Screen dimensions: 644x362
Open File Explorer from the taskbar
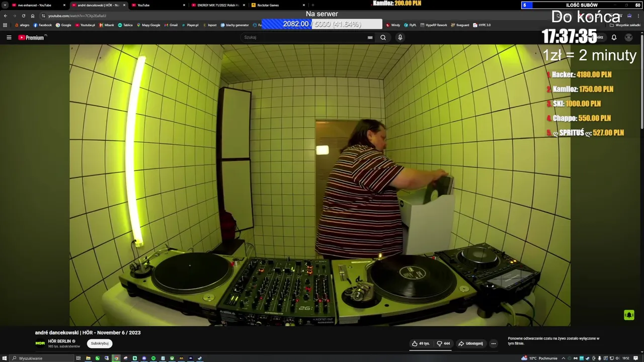(88, 358)
